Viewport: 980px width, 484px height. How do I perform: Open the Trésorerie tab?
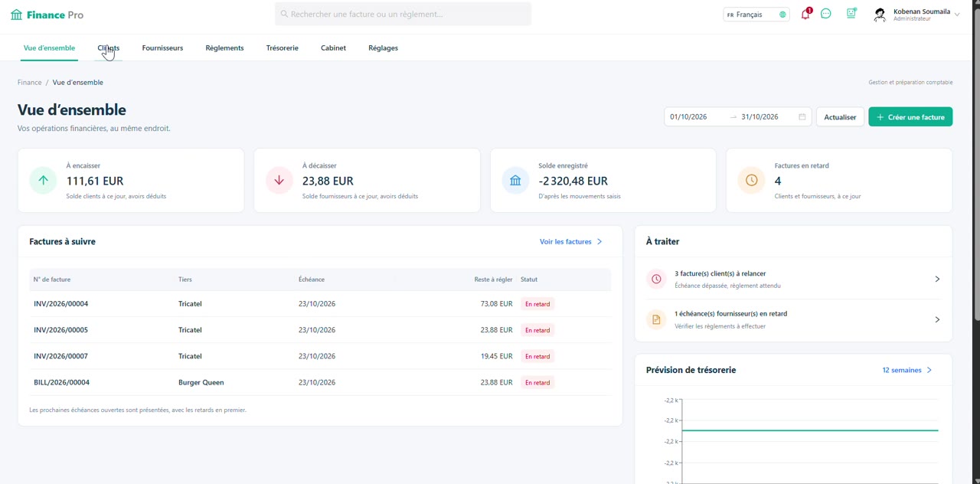coord(283,48)
